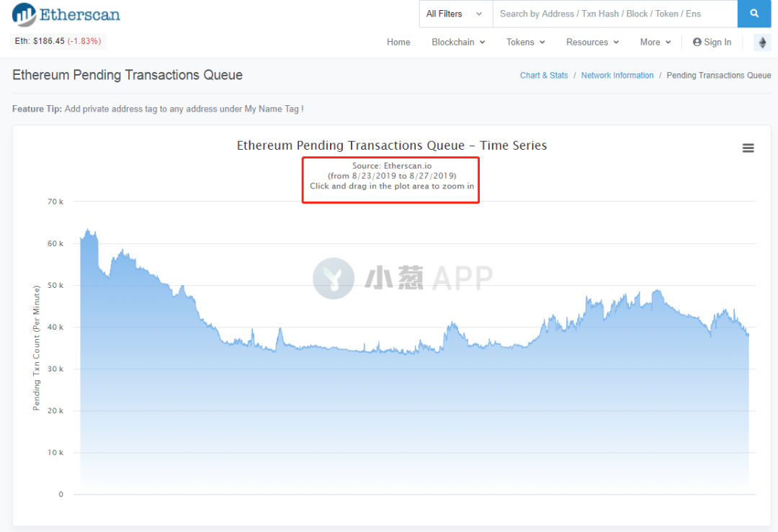This screenshot has width=778, height=532.
Task: Click the Etherscan logo
Action: pyautogui.click(x=66, y=14)
